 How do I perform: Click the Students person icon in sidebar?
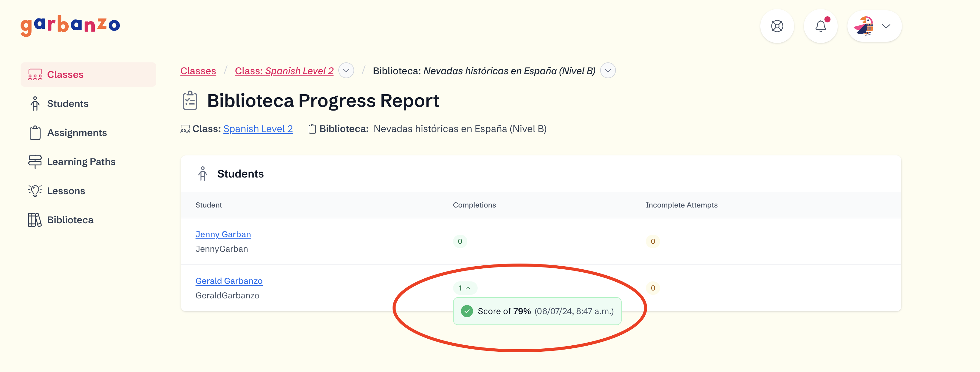(35, 104)
